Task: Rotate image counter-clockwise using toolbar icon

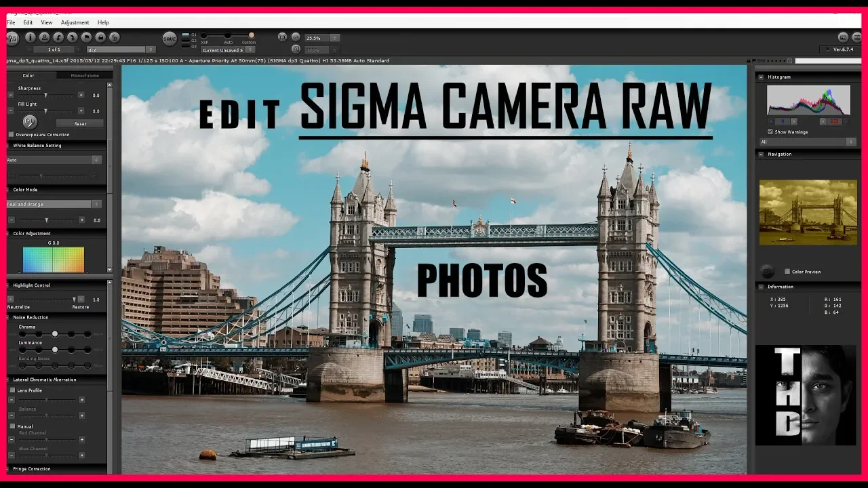Action: [x=58, y=38]
